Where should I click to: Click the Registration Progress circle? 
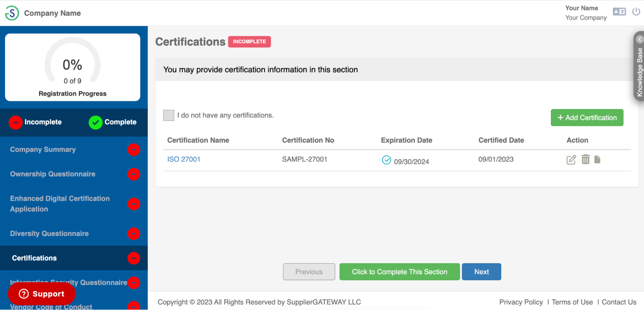(x=72, y=67)
